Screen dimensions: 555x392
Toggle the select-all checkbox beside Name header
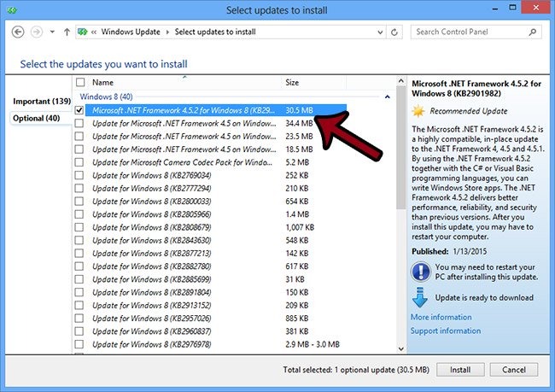click(x=80, y=83)
